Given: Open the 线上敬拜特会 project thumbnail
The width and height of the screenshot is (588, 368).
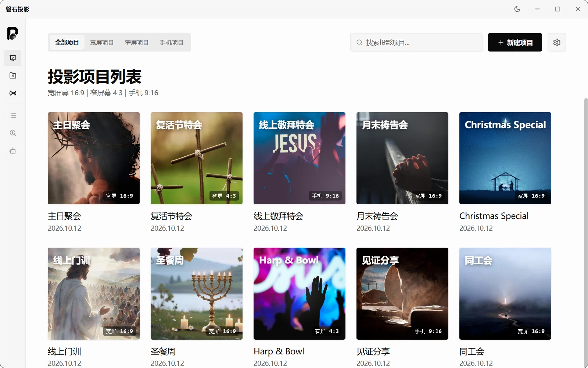Looking at the screenshot, I should pos(300,158).
